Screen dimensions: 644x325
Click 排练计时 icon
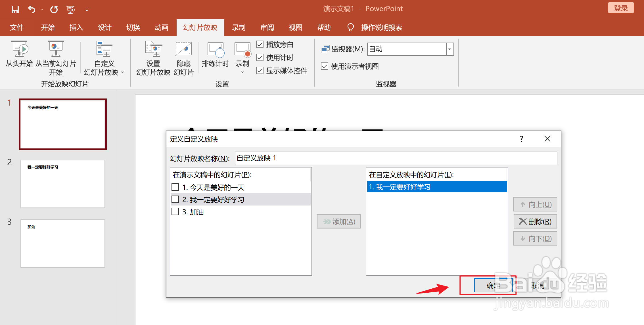click(x=216, y=50)
